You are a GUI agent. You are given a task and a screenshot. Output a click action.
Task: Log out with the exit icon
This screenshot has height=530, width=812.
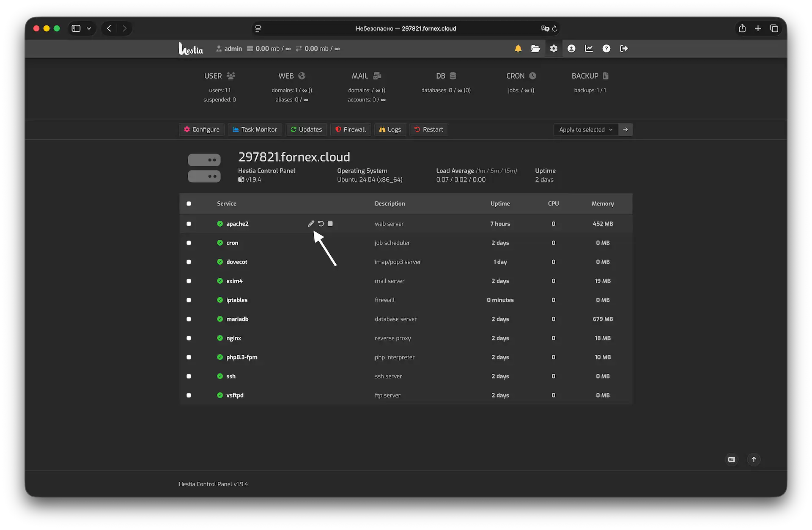[624, 49]
